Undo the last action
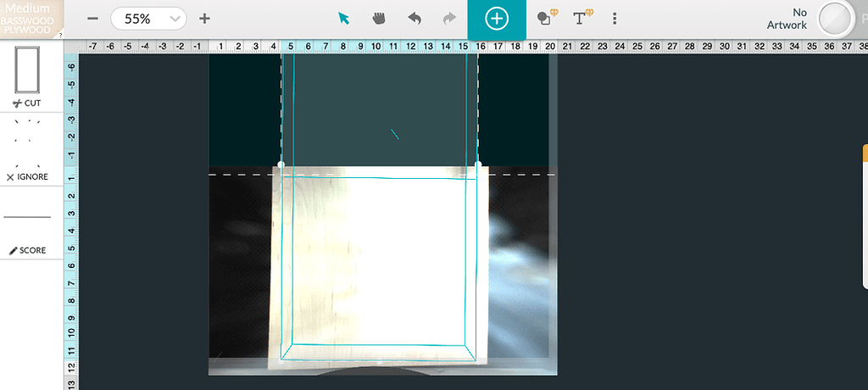Image resolution: width=868 pixels, height=390 pixels. click(x=414, y=19)
